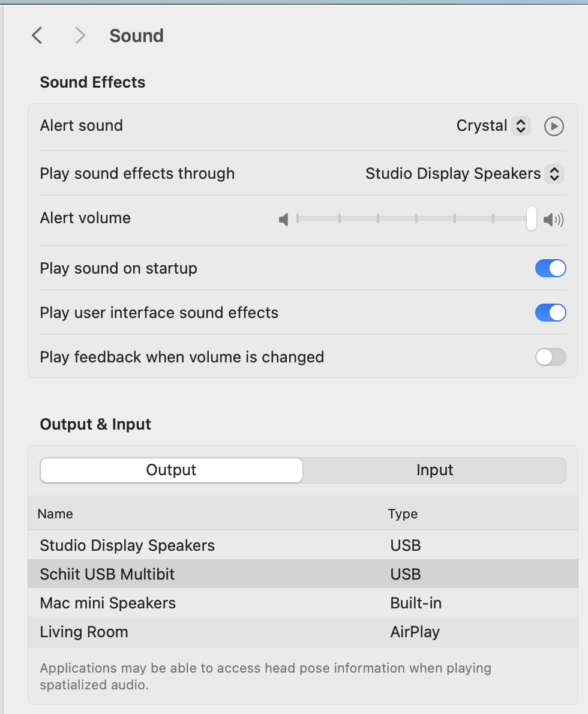Image resolution: width=588 pixels, height=714 pixels.
Task: Open Studio Display Speakers dropdown arrows
Action: (x=554, y=174)
